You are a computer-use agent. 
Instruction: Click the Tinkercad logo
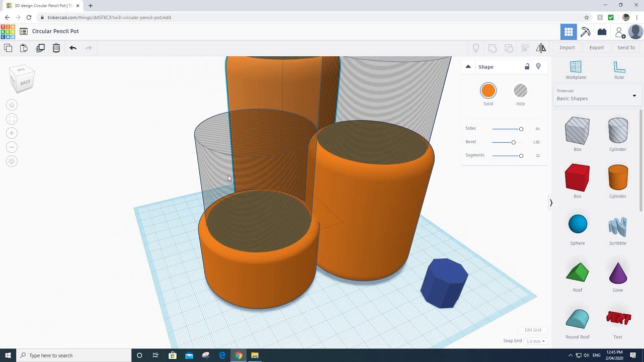coord(8,32)
